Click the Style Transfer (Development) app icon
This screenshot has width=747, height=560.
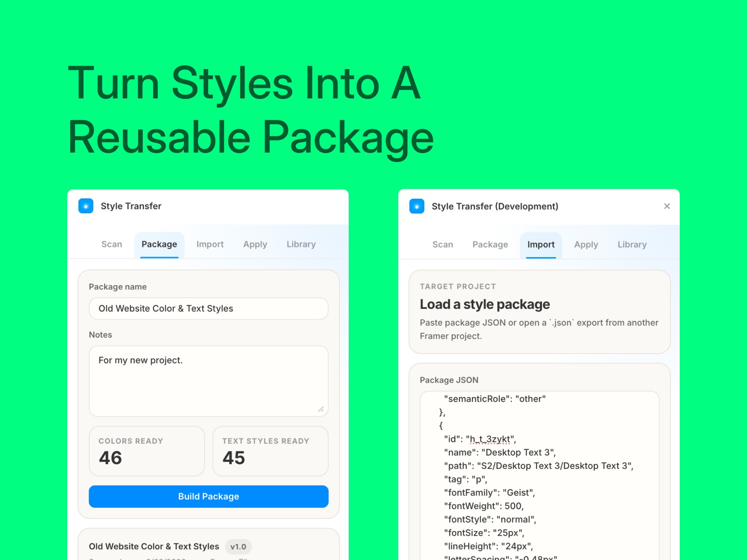[x=416, y=206]
